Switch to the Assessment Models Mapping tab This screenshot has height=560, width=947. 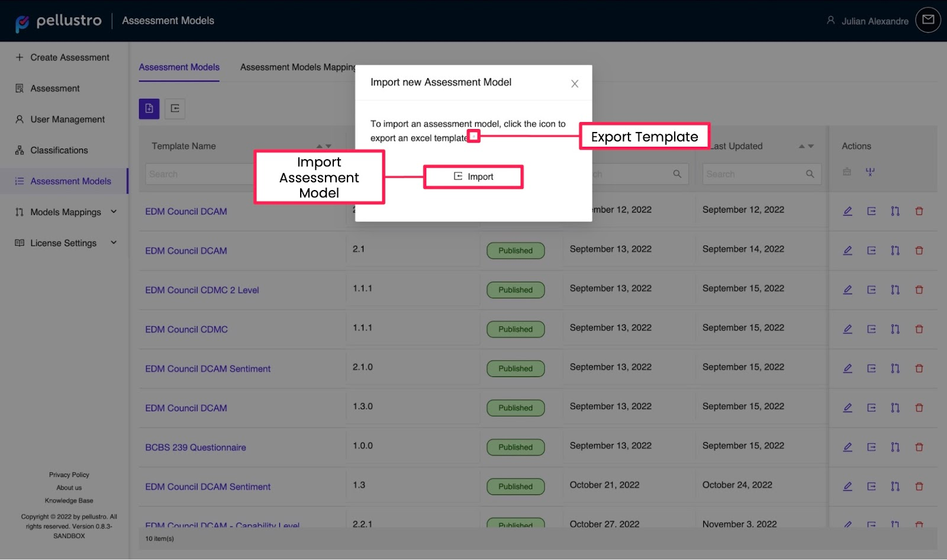tap(298, 67)
